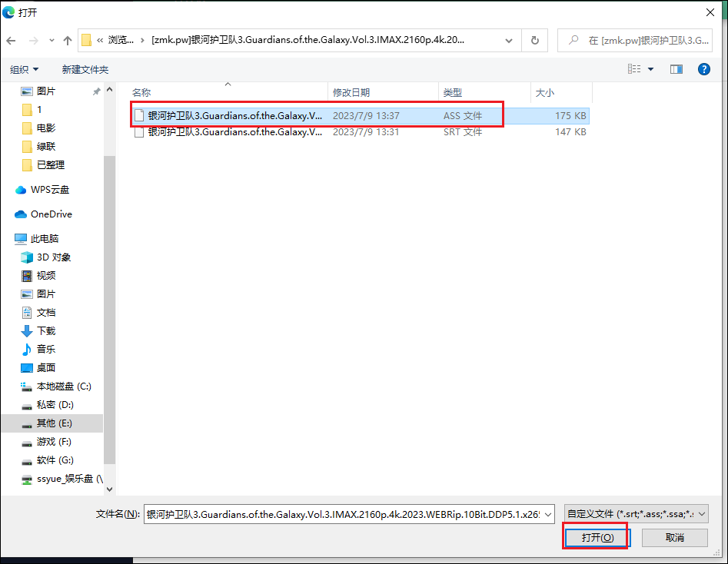Open the Help question mark icon
This screenshot has height=564, width=728.
tap(703, 69)
